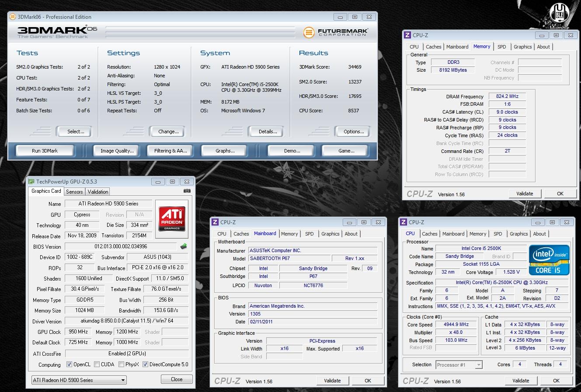Viewport: 581px width, 392px height.
Task: Open CPU tab in CPU-Z Mainboard window
Action: point(222,234)
